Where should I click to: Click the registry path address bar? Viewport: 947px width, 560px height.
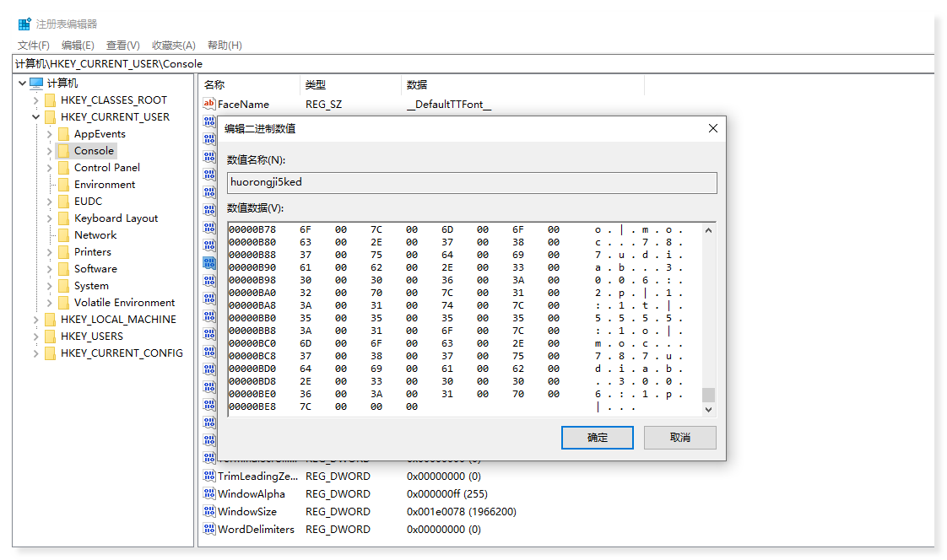point(473,64)
